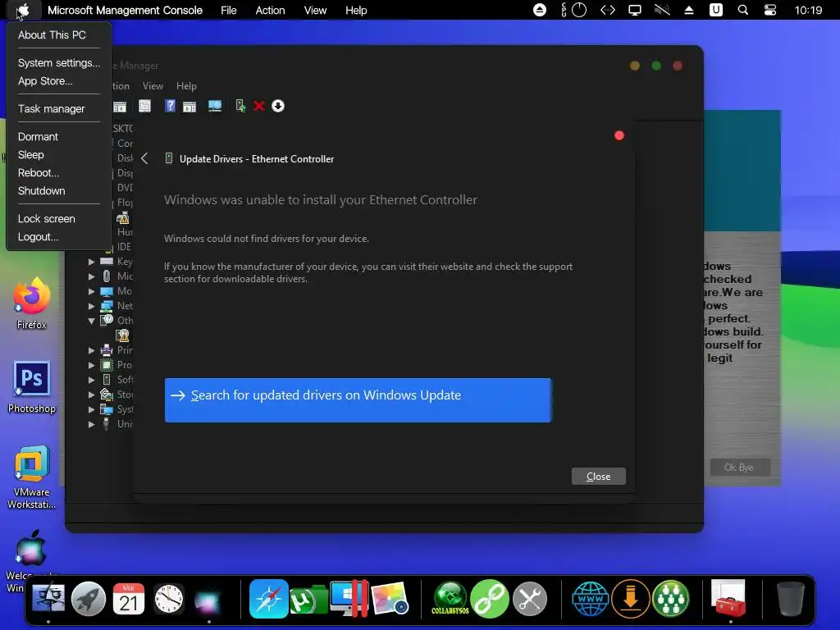Choose 'Reboot...' from the Apple menu
Image resolution: width=840 pixels, height=630 pixels.
click(39, 172)
